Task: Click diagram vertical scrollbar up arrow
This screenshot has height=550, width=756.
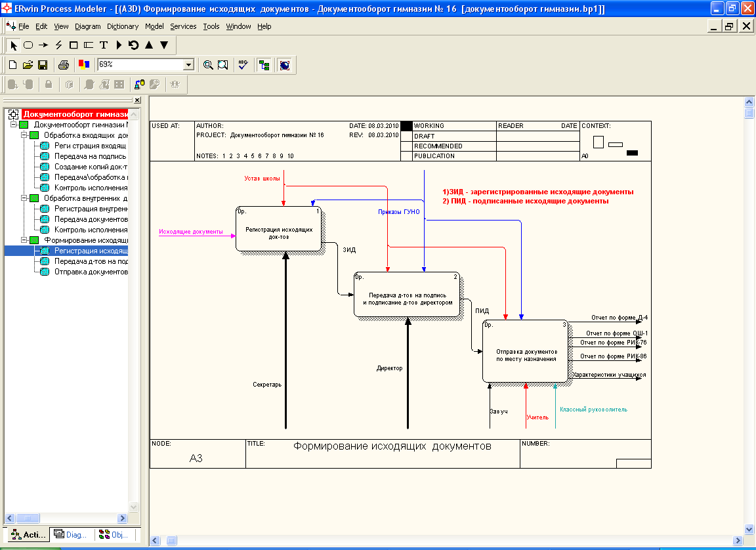Action: click(749, 102)
